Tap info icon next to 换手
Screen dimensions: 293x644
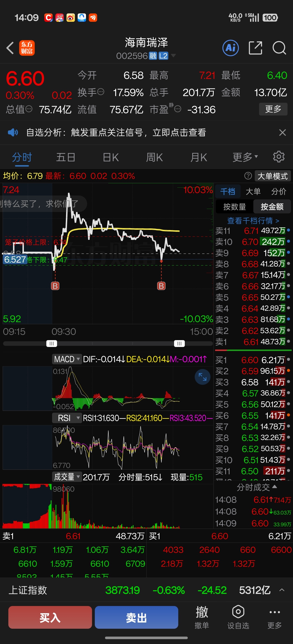[x=101, y=92]
